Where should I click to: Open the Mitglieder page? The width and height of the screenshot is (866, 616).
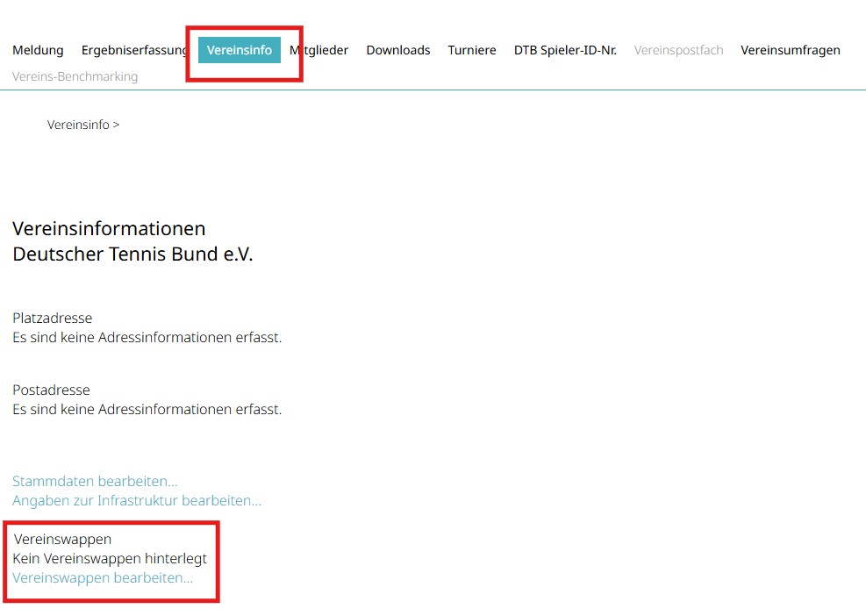click(322, 50)
